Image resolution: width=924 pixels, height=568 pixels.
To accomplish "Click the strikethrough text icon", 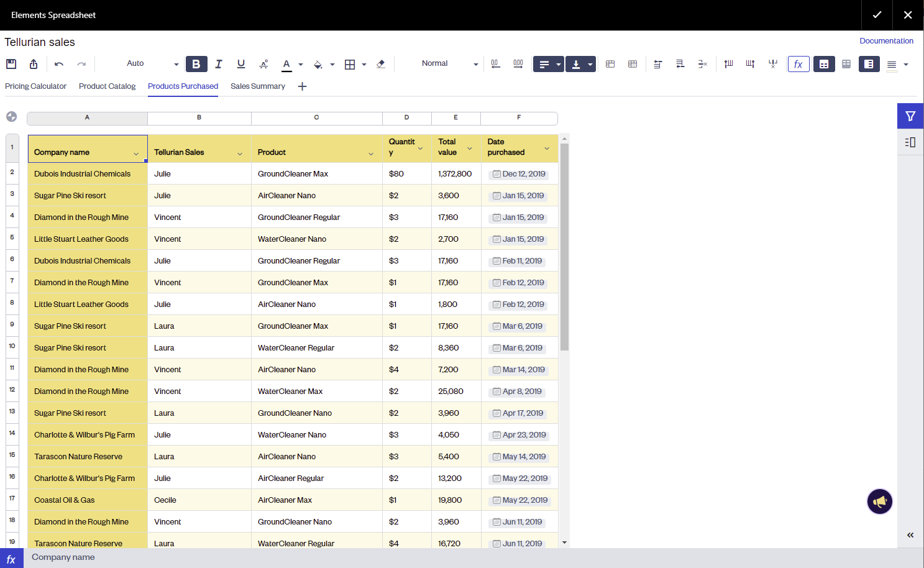I will point(263,64).
